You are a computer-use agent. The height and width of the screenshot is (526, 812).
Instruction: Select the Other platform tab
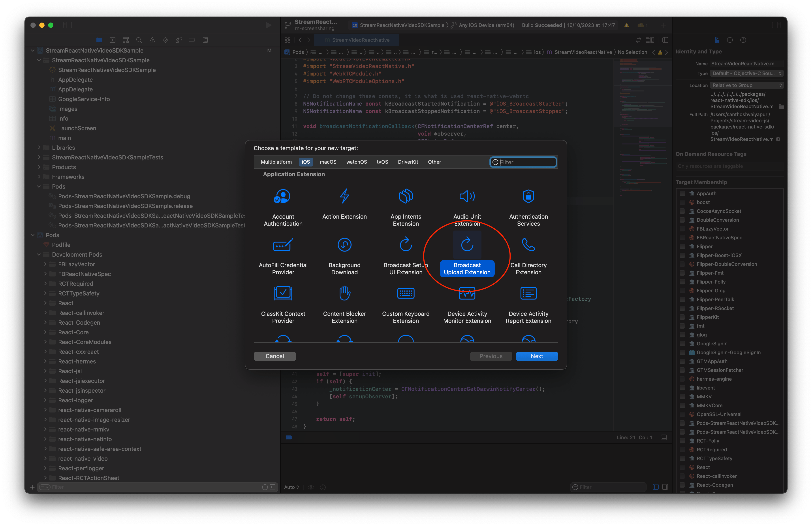click(x=434, y=162)
